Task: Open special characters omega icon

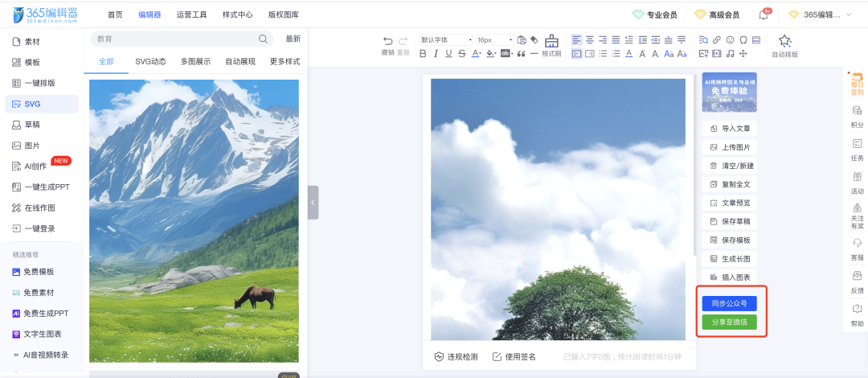Action: (743, 40)
